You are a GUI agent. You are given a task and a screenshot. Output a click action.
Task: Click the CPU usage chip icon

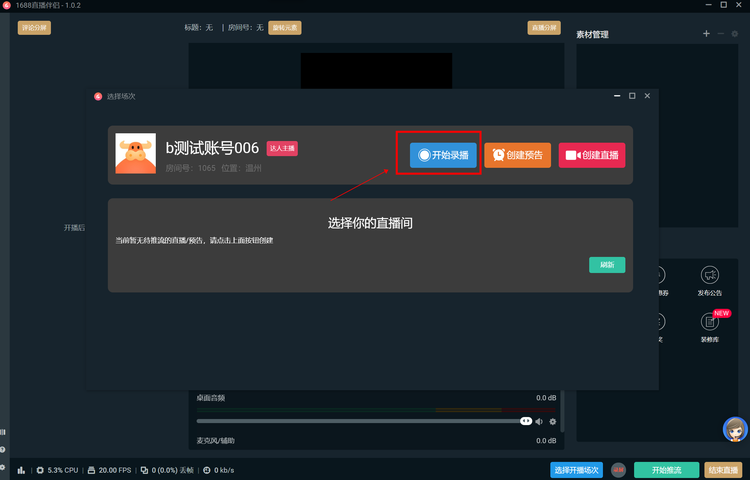40,470
